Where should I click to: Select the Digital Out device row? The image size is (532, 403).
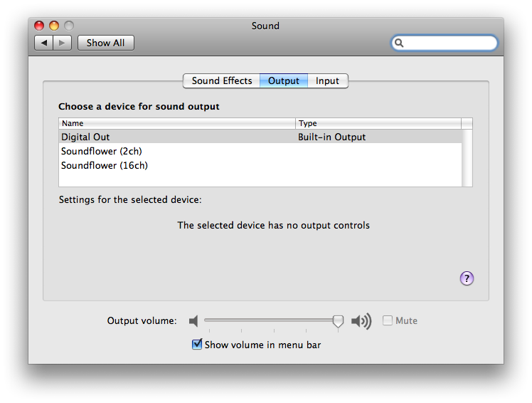click(260, 137)
